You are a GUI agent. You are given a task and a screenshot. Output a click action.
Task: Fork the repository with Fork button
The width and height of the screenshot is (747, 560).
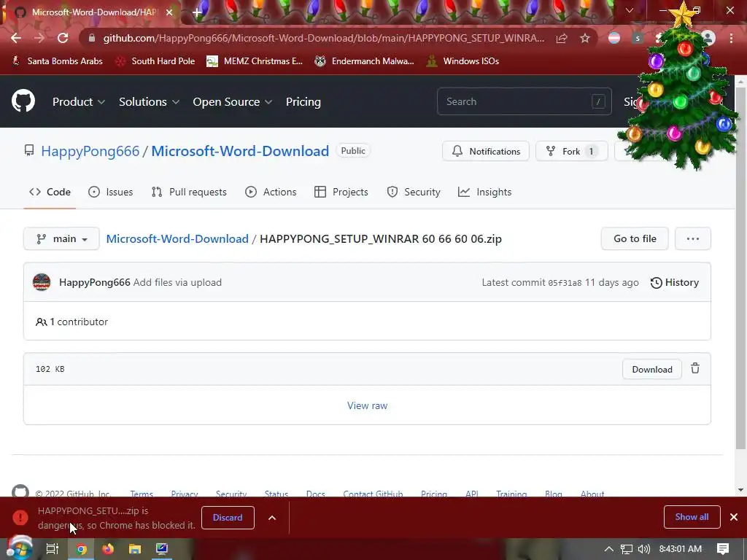coord(572,151)
